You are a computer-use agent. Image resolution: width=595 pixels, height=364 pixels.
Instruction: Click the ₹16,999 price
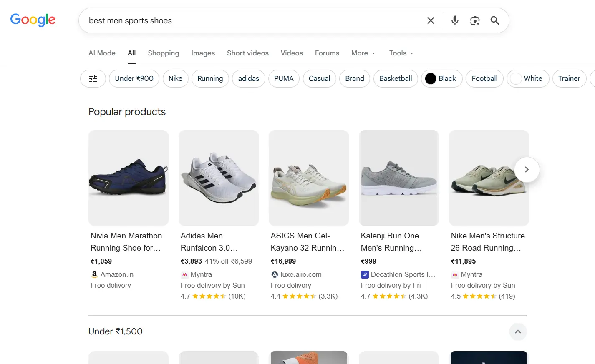point(283,261)
